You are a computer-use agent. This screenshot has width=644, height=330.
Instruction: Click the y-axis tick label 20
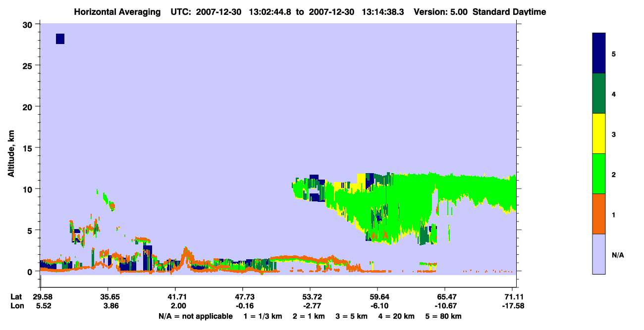[28, 107]
